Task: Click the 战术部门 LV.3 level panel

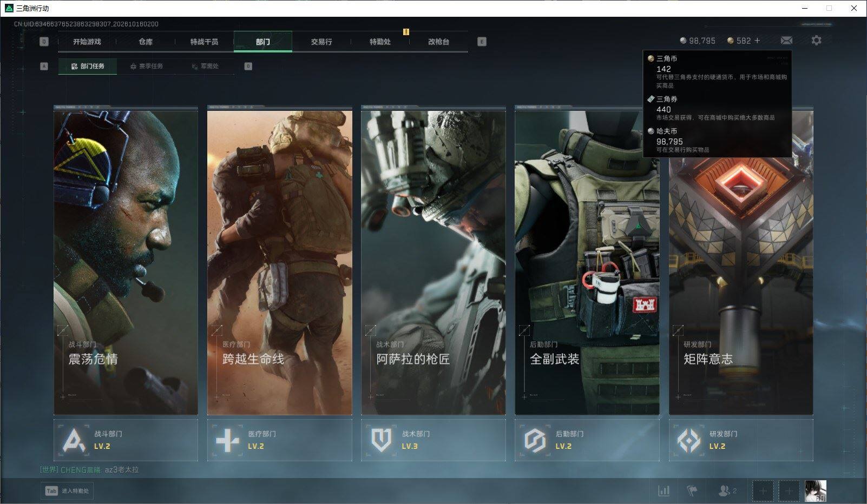Action: tap(433, 440)
